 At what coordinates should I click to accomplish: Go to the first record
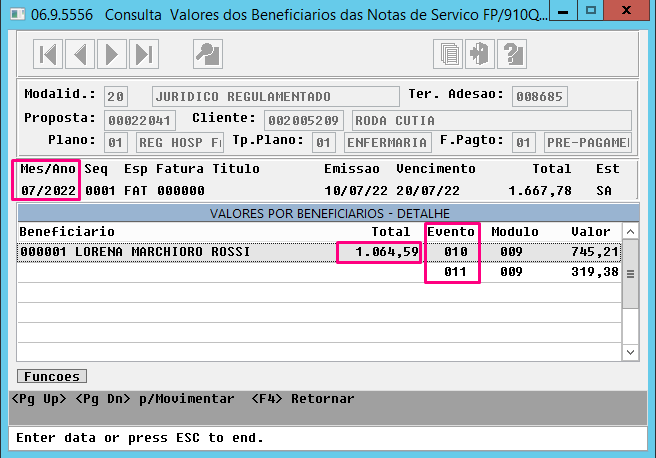[x=48, y=54]
